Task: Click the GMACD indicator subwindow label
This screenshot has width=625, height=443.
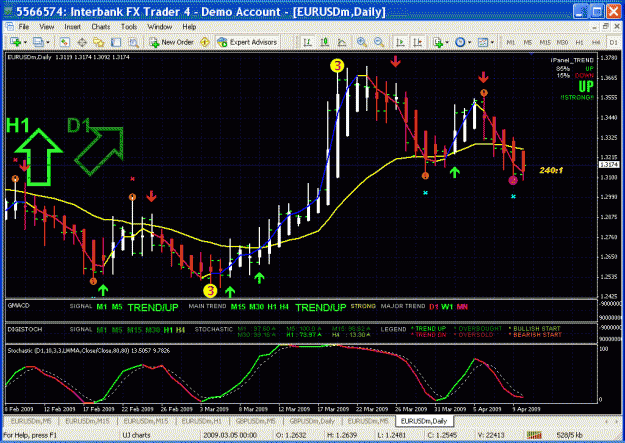Action: click(x=18, y=305)
